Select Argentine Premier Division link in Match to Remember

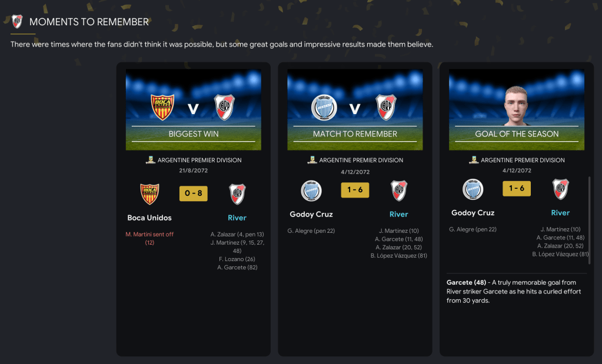[361, 161]
